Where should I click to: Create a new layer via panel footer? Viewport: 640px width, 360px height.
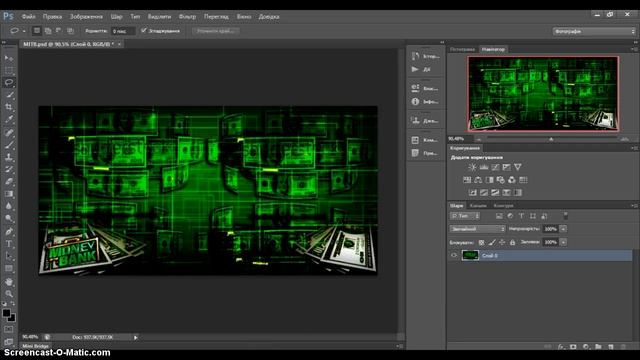[x=611, y=347]
